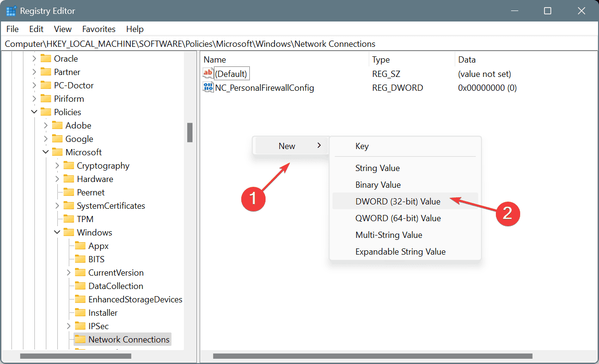This screenshot has height=364, width=599.
Task: Click the Adobe folder icon
Action: 57,125
